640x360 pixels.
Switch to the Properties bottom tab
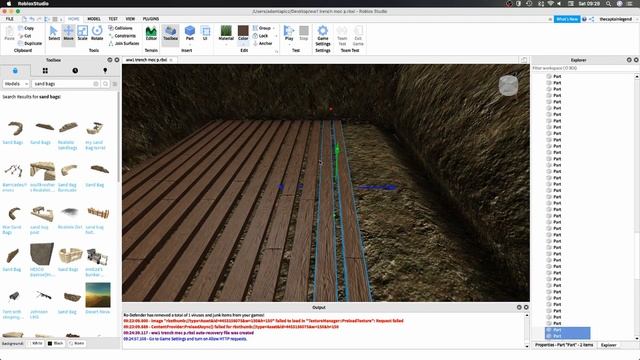564,345
